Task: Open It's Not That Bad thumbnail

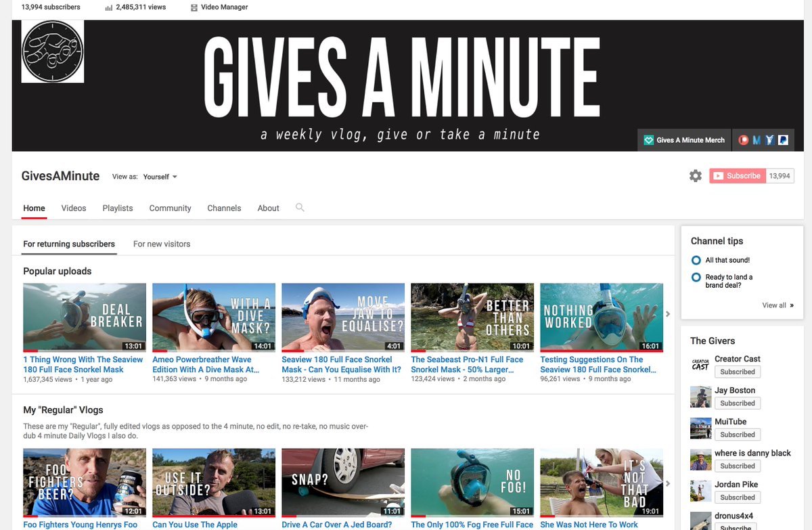Action: point(602,483)
